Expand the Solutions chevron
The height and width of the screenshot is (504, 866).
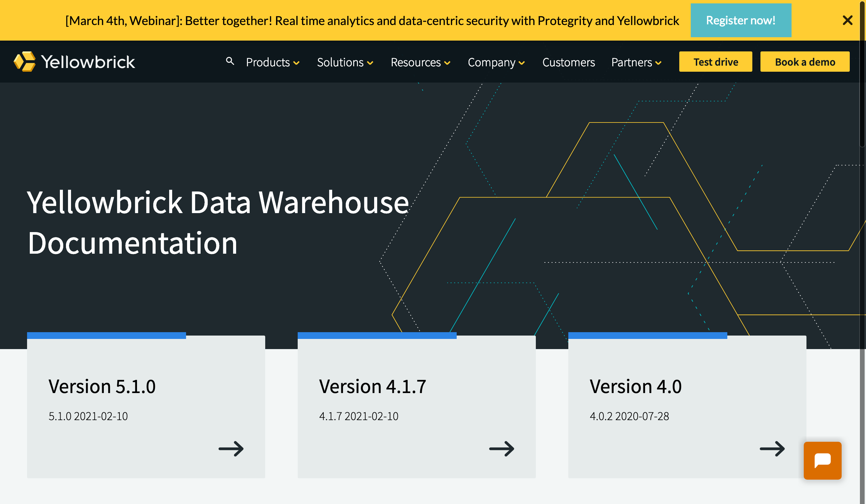(370, 63)
